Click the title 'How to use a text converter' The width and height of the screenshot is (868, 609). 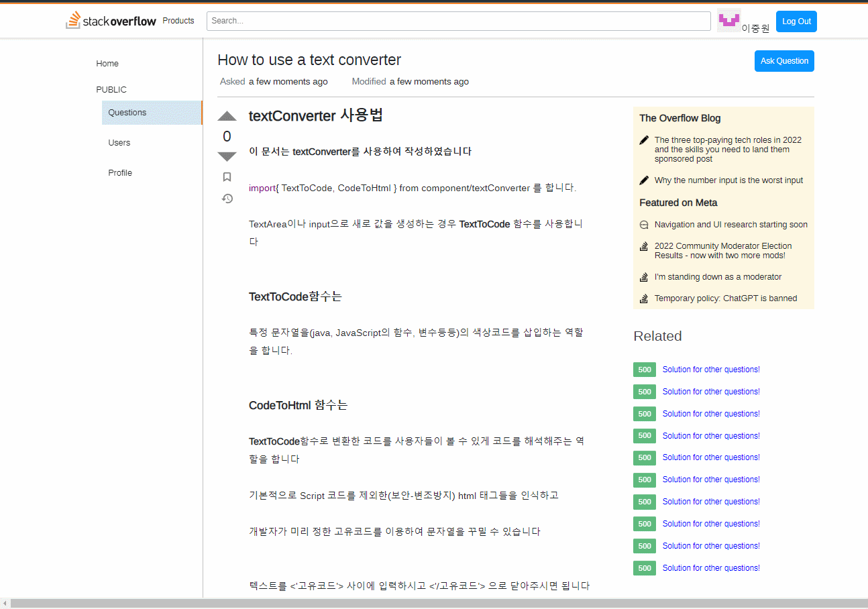pos(309,60)
